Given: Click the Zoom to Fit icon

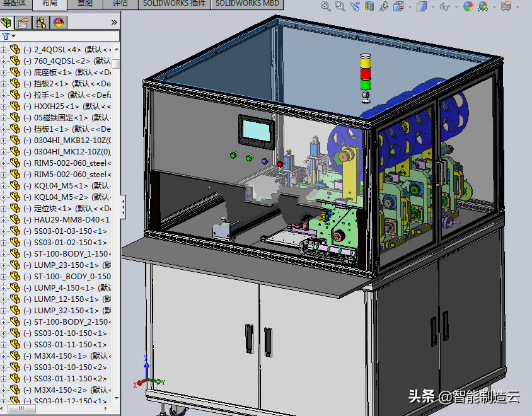Looking at the screenshot, I should [326, 6].
